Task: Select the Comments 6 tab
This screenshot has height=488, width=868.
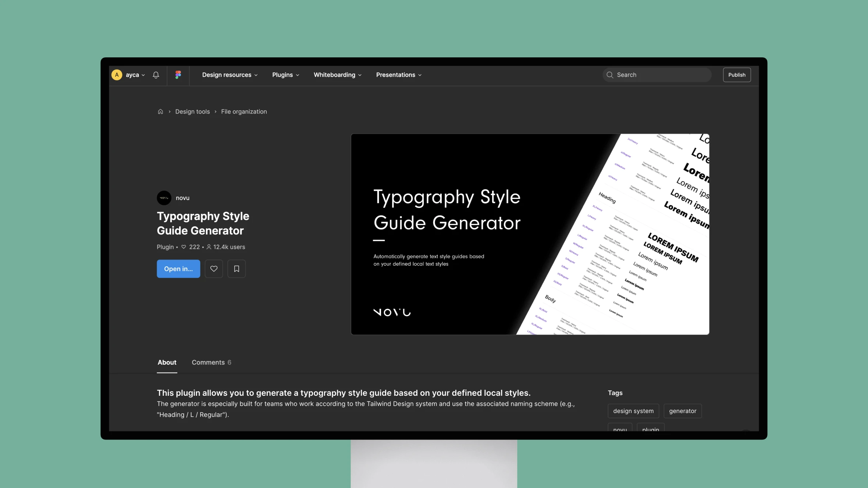Action: (211, 362)
